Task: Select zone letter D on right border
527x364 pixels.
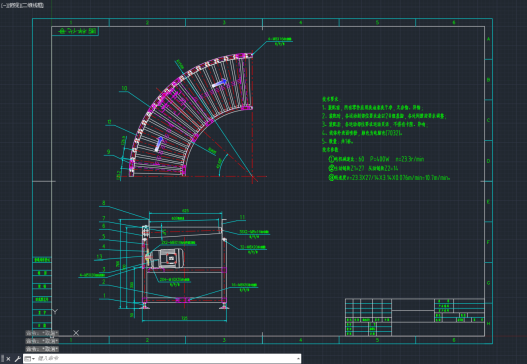Action: coord(489,161)
